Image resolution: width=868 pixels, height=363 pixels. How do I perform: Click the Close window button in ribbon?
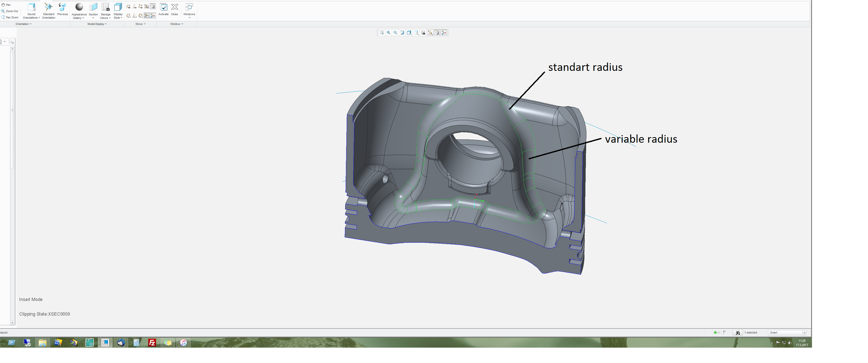175,9
